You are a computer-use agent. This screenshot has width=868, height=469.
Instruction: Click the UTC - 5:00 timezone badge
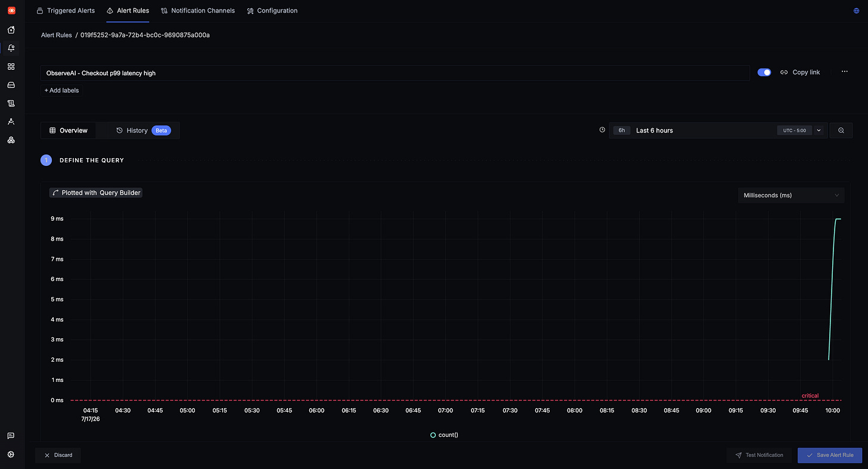click(795, 130)
